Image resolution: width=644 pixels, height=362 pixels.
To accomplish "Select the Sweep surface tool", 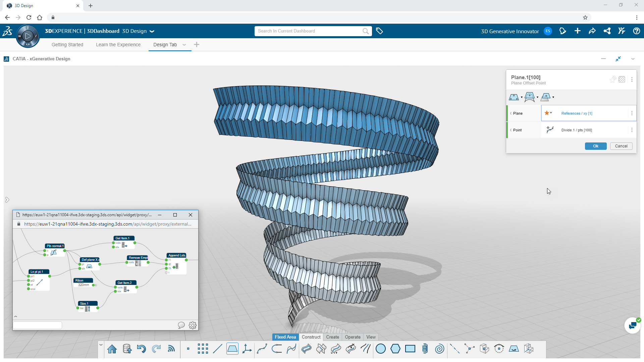I will point(306,349).
